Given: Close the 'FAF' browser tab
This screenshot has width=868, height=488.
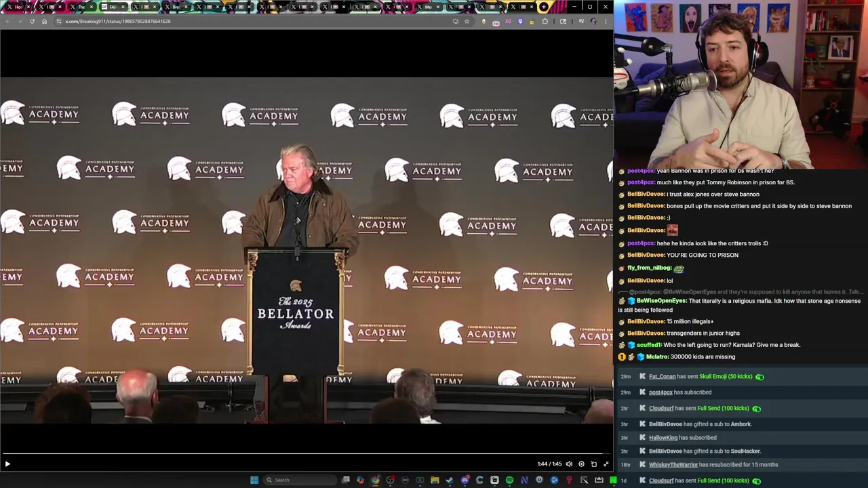Looking at the screenshot, I should pyautogui.click(x=123, y=7).
